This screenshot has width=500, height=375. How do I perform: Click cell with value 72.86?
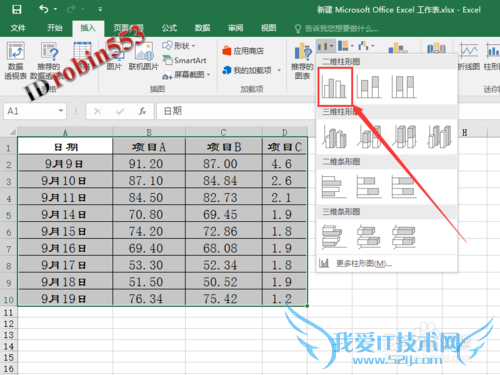(224, 231)
